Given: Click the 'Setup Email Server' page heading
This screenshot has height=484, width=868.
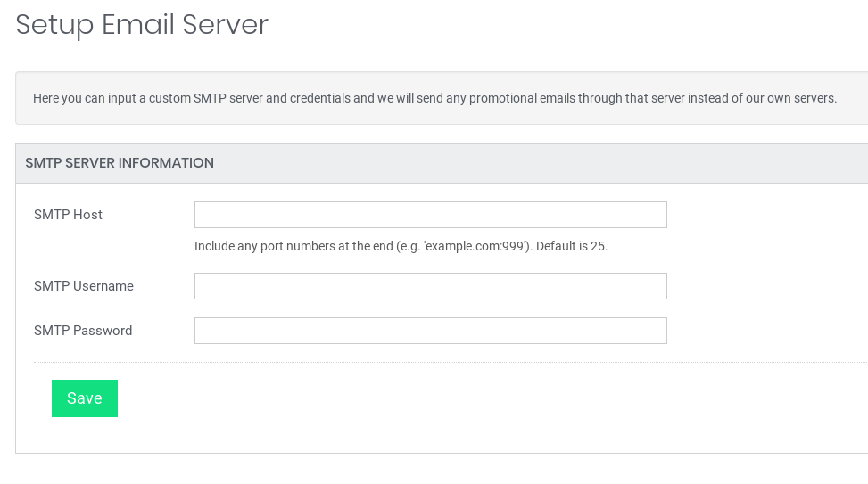Looking at the screenshot, I should click(x=142, y=25).
